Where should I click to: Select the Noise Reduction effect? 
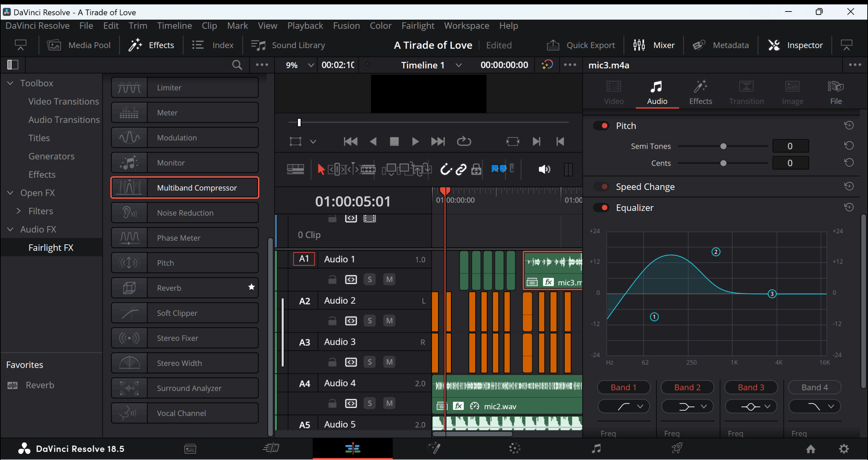pos(185,213)
